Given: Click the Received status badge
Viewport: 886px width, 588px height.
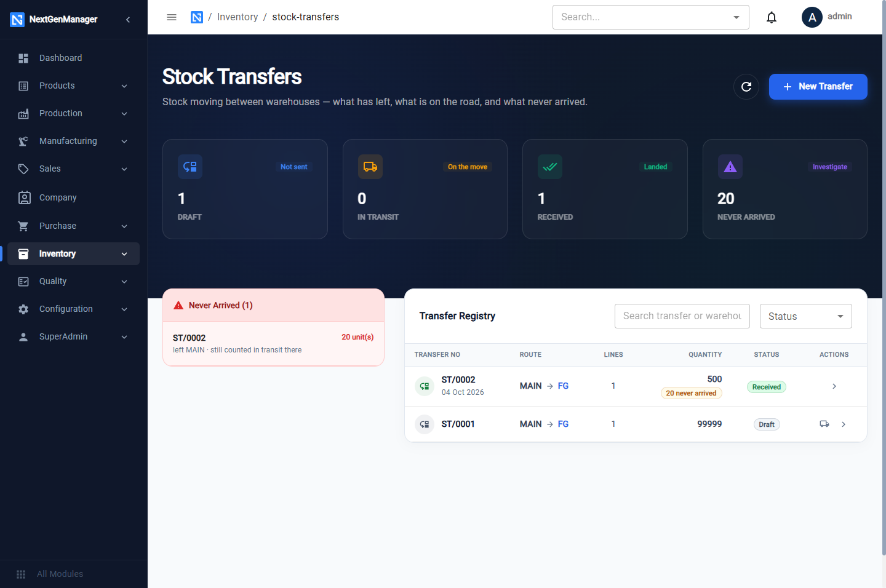Looking at the screenshot, I should (x=767, y=387).
